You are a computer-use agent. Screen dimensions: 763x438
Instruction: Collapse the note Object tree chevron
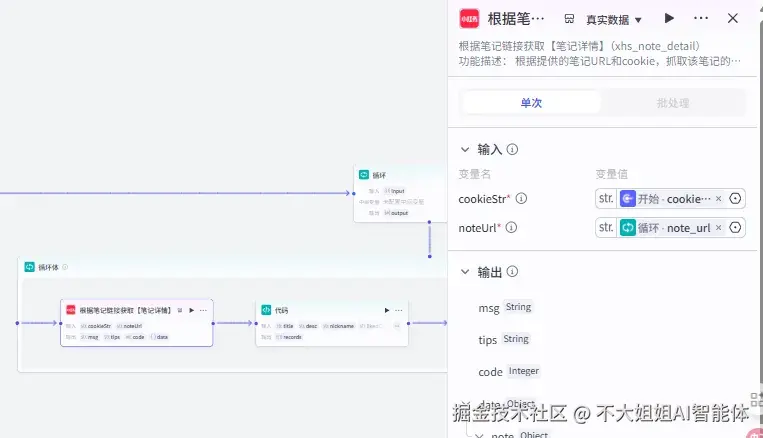click(x=479, y=435)
